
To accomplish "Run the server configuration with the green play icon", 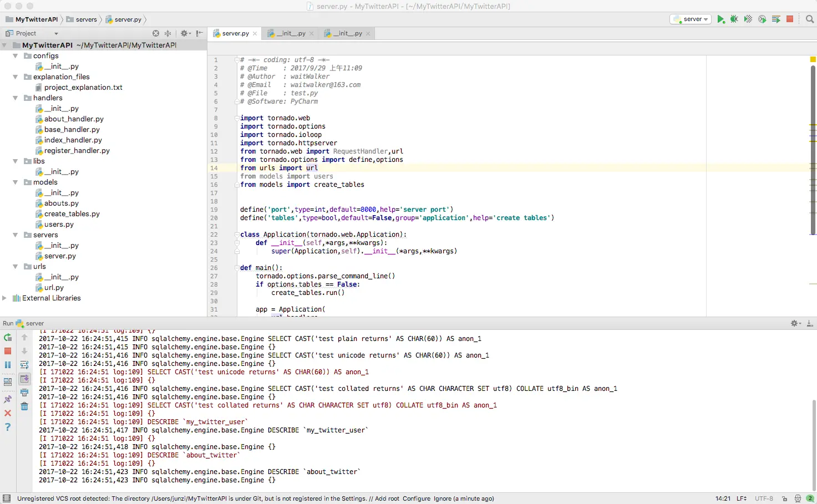I will pos(720,19).
